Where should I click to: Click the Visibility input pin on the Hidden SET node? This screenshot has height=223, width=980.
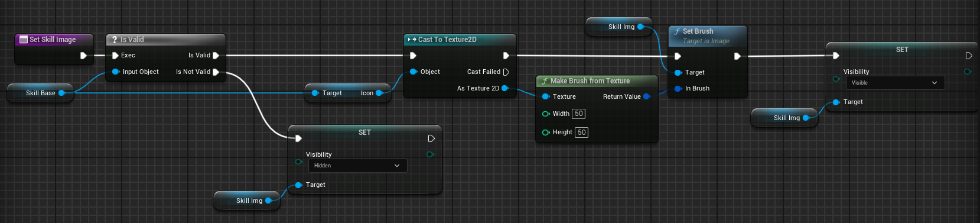(298, 161)
